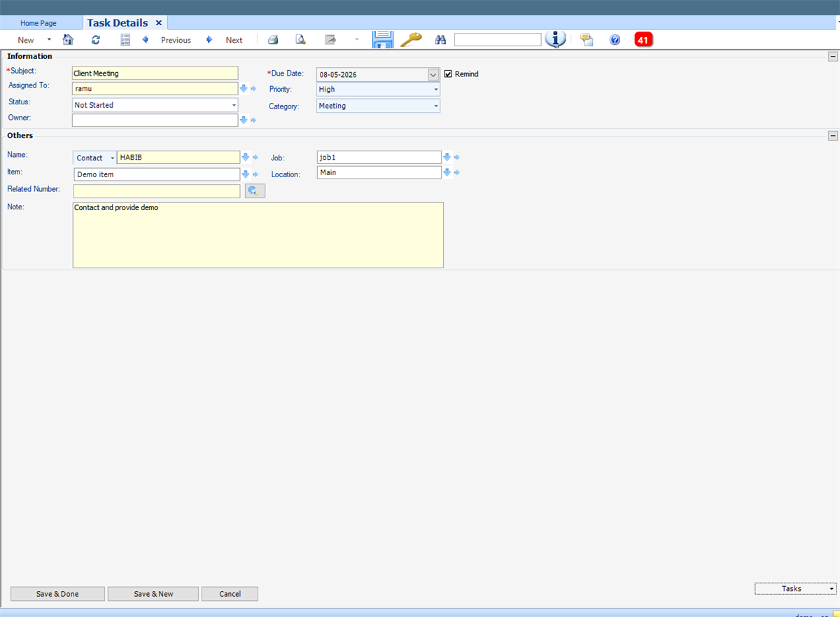Click the Item field lookup down arrow icon
840x617 pixels.
245,174
